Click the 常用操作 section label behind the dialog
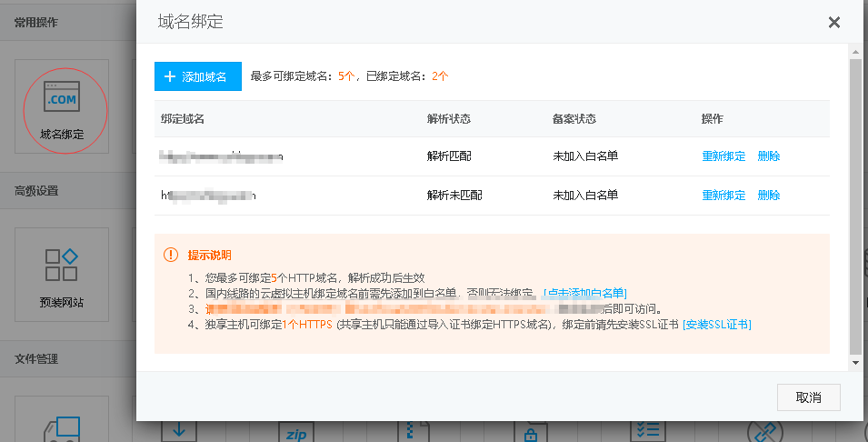868x442 pixels. 36,22
